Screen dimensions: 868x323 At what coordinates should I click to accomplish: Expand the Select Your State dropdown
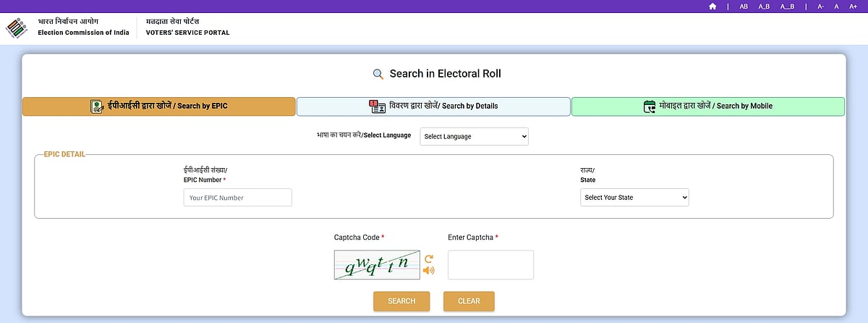tap(634, 197)
